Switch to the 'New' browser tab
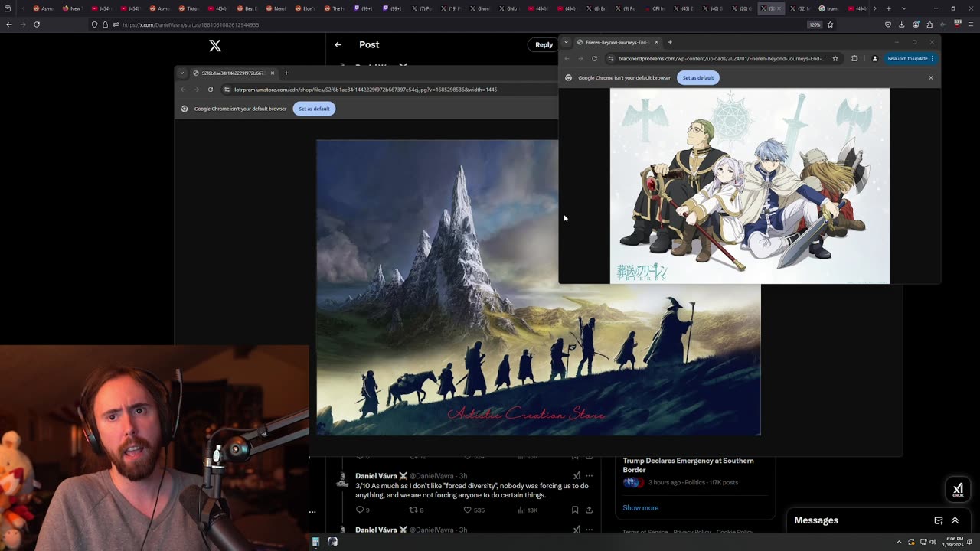This screenshot has width=980, height=551. [73, 8]
